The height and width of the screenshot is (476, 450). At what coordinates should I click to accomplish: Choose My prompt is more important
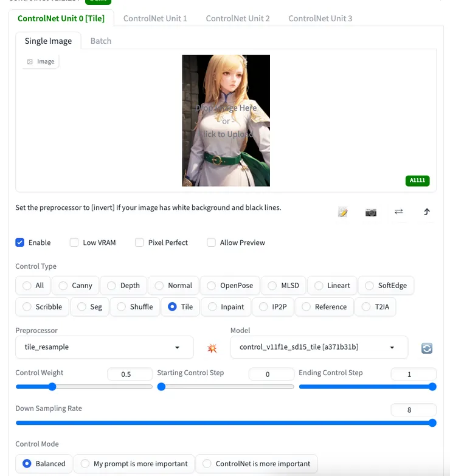(x=134, y=464)
